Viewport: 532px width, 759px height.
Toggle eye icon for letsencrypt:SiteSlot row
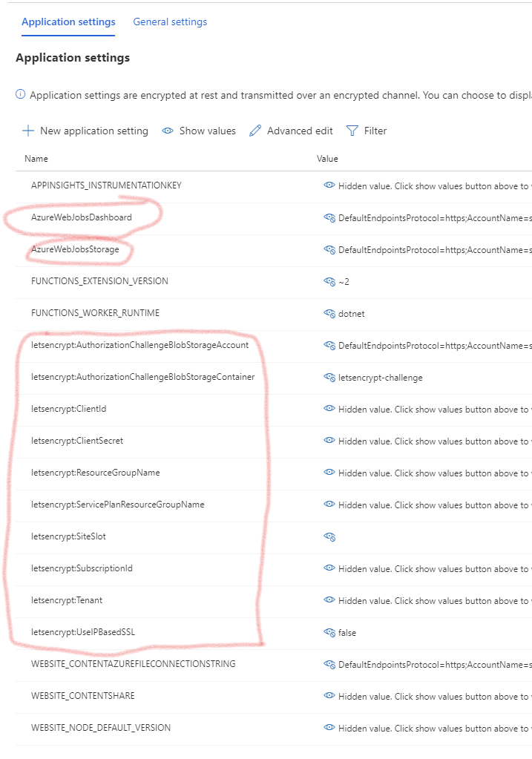click(x=329, y=537)
